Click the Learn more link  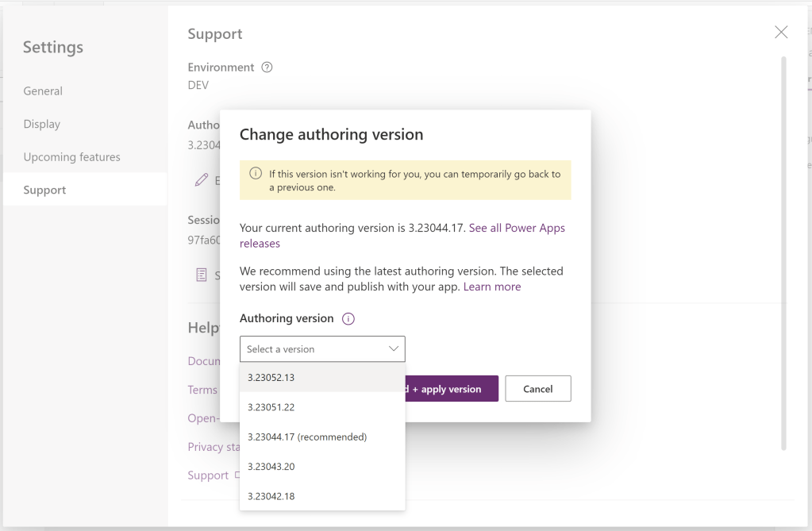pos(492,287)
